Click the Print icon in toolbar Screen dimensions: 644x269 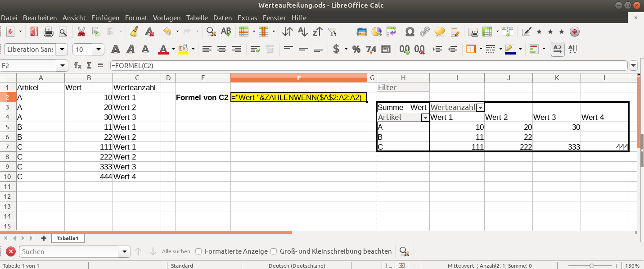point(49,32)
